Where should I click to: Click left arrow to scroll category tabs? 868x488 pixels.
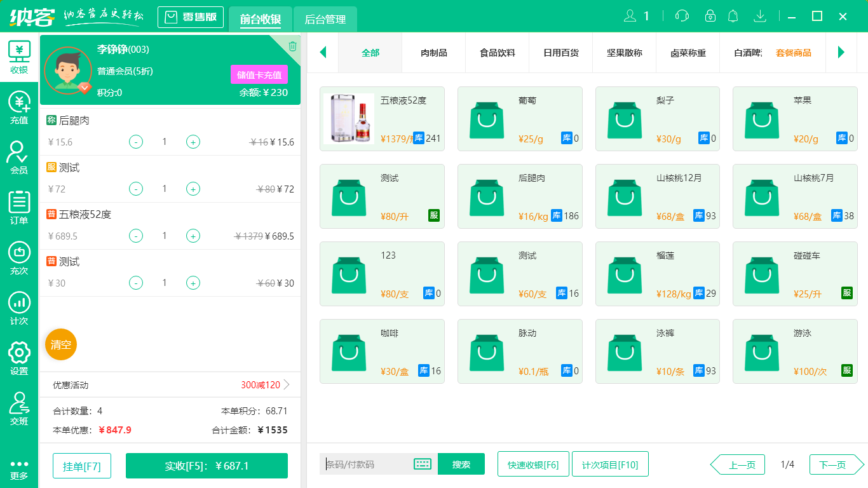pyautogui.click(x=323, y=53)
